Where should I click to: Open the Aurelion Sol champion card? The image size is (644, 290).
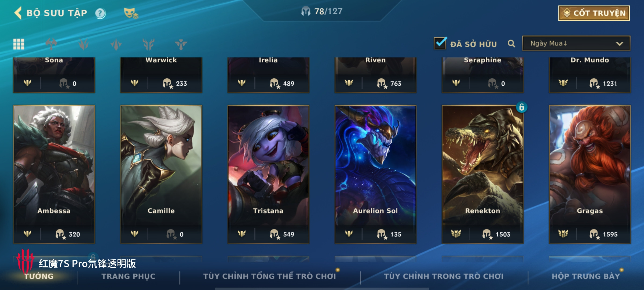pos(375,175)
